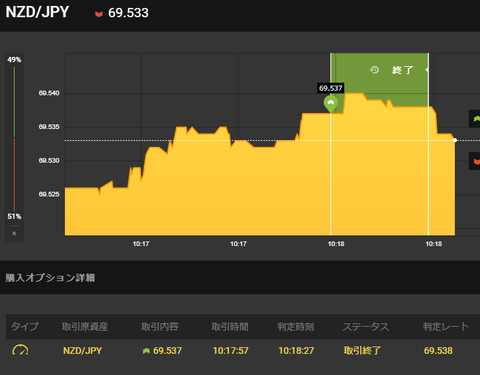The width and height of the screenshot is (480, 375).
Task: Click the 判定時刻 column header
Action: click(x=296, y=327)
